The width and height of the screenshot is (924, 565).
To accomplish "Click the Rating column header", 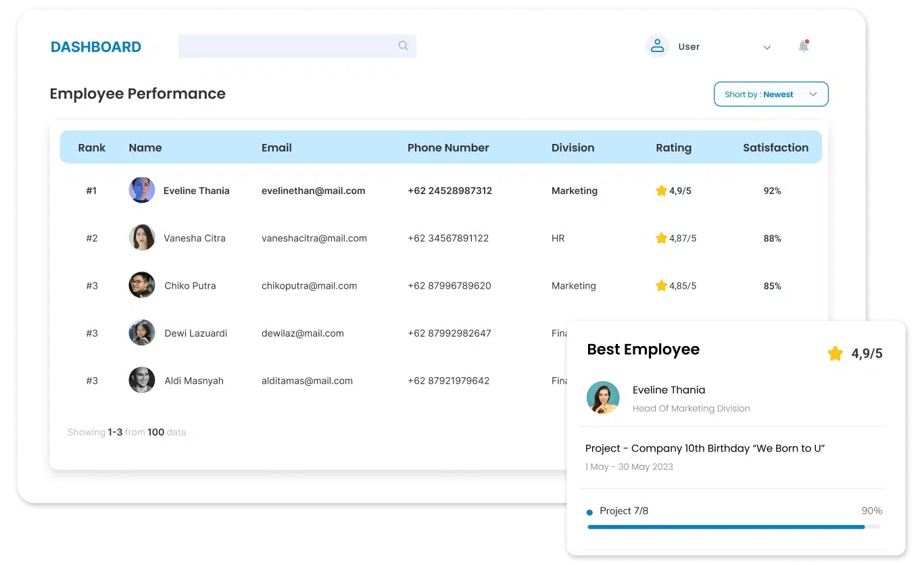I will click(673, 147).
